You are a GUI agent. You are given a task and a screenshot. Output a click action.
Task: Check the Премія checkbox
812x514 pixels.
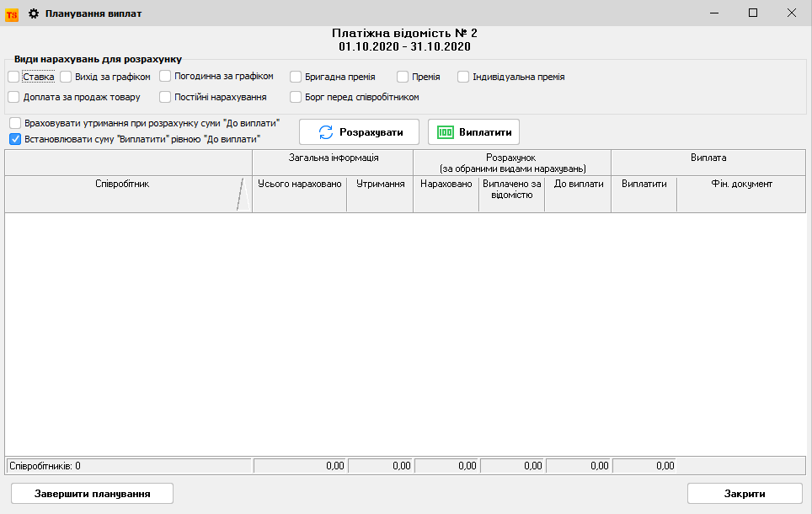coord(402,77)
